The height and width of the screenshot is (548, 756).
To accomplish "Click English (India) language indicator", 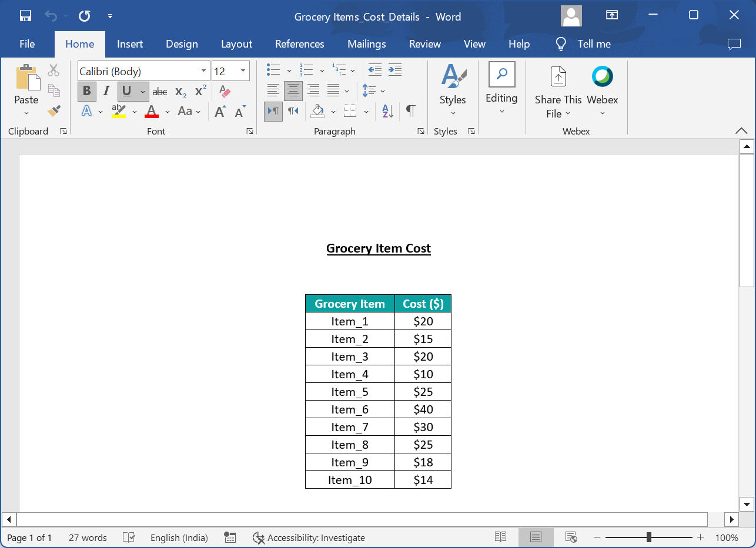I will tap(179, 537).
